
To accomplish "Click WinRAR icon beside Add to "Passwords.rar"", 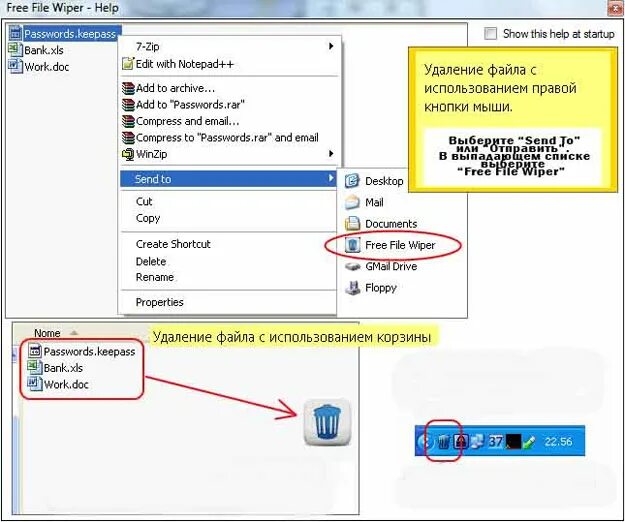I will (128, 105).
